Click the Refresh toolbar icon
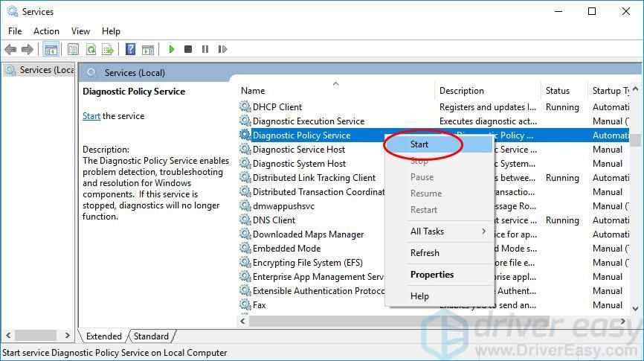 coord(91,49)
